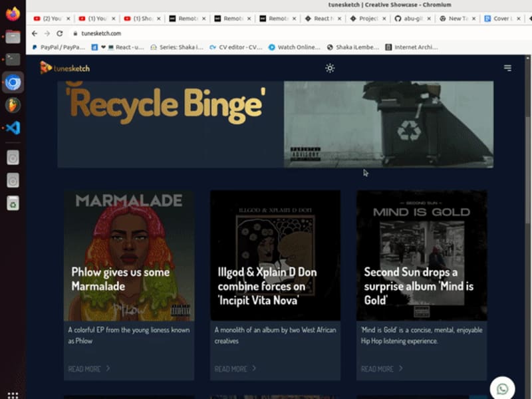The image size is (532, 399).
Task: Switch to the '(1) Sho' YouTube tab
Action: [x=142, y=19]
